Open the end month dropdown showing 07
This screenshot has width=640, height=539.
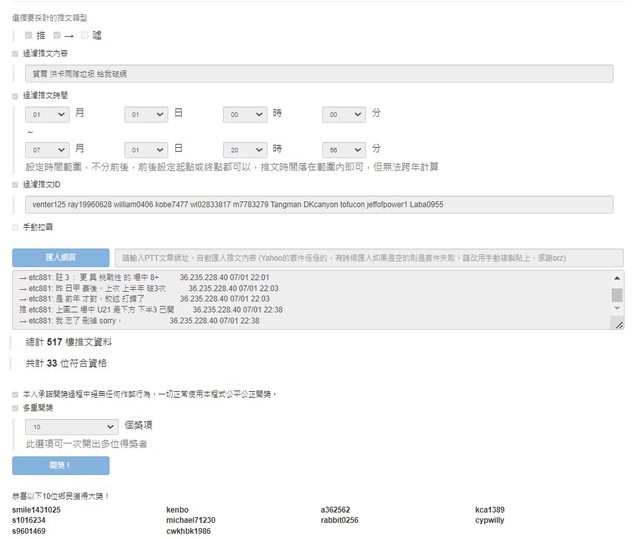pos(47,149)
